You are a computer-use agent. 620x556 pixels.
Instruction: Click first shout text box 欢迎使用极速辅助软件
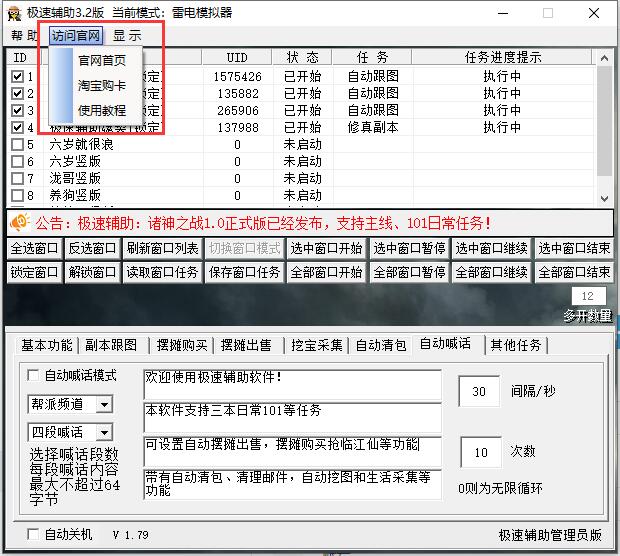pos(293,384)
